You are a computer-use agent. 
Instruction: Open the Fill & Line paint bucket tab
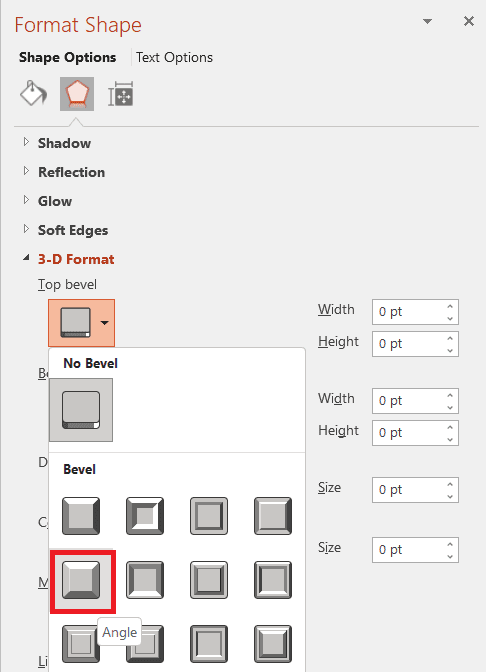pos(33,93)
